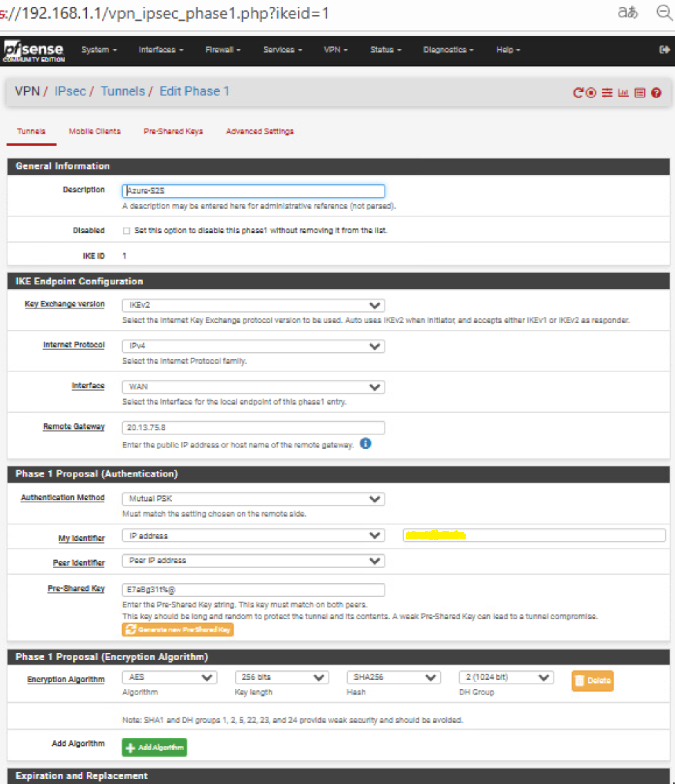Switch to the Pre-Shared Keys tab
Viewport: 675px width, 784px height.
pyautogui.click(x=173, y=131)
